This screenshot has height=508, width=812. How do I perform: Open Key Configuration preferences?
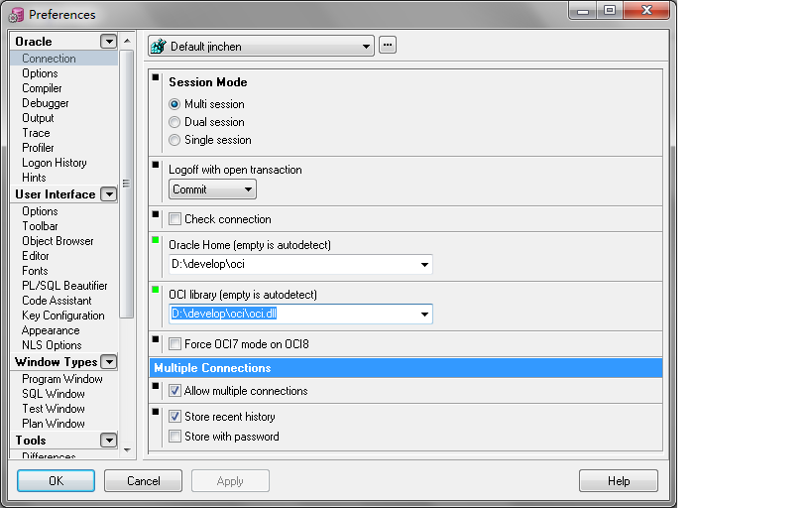(x=63, y=316)
